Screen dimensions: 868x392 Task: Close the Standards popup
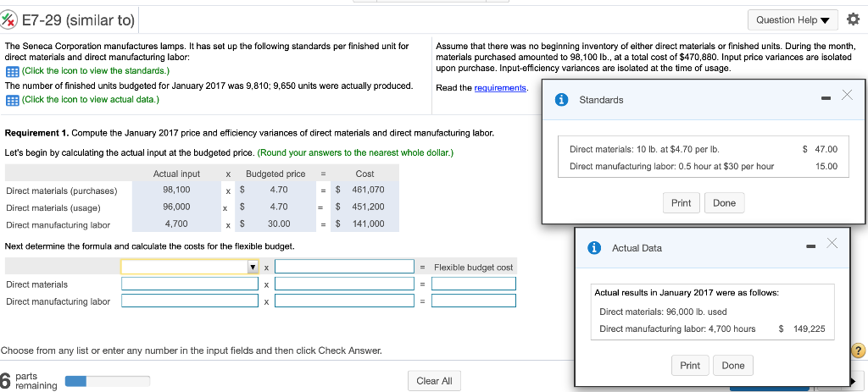(847, 95)
